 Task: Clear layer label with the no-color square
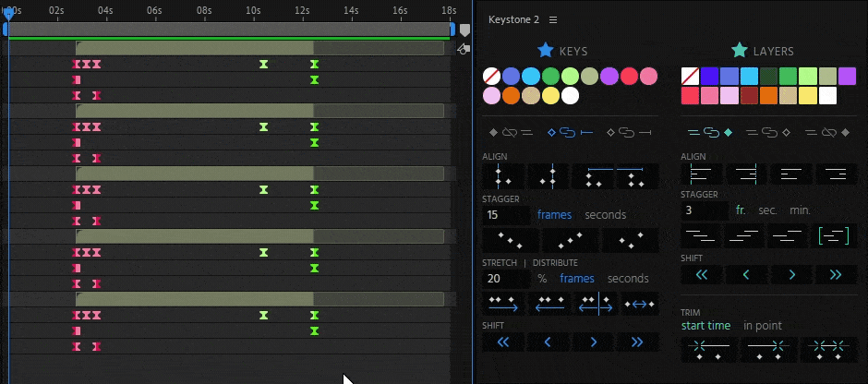click(x=690, y=77)
